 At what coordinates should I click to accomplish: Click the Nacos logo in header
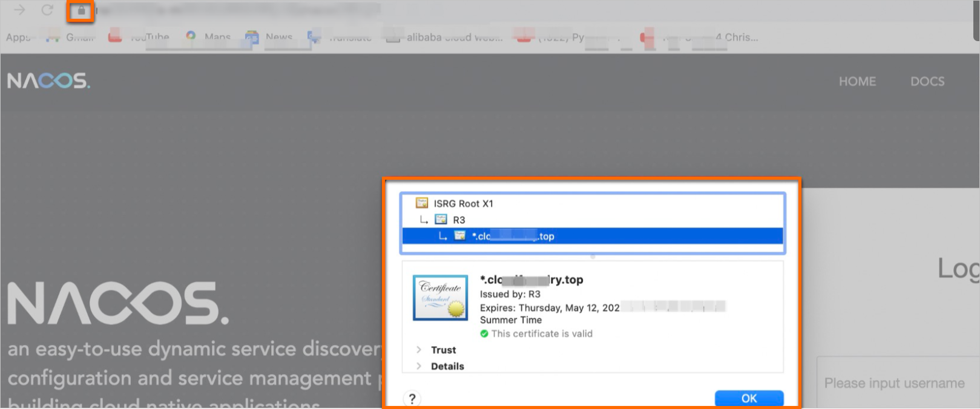click(48, 80)
